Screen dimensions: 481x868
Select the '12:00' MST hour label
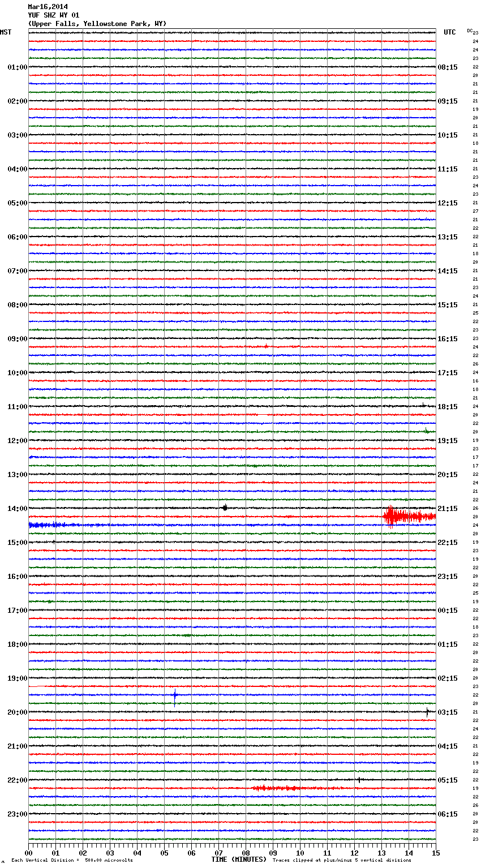[18, 441]
